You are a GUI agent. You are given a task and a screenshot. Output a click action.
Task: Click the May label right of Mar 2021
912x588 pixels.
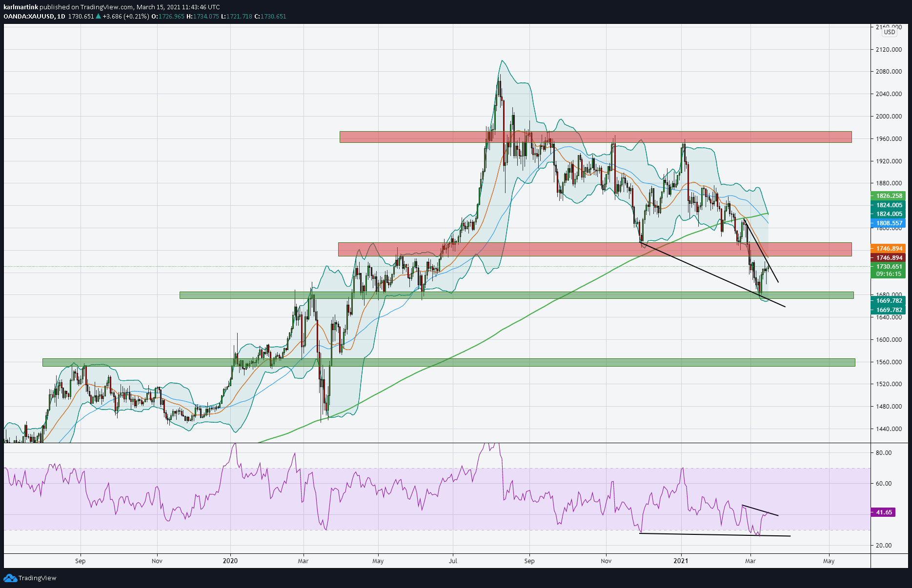829,561
